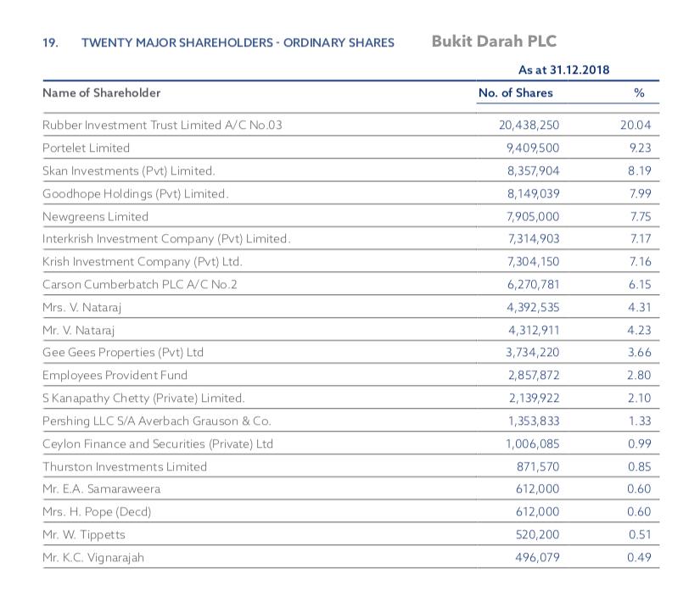Click the percentage value 4.31
The width and height of the screenshot is (700, 591).
click(639, 308)
